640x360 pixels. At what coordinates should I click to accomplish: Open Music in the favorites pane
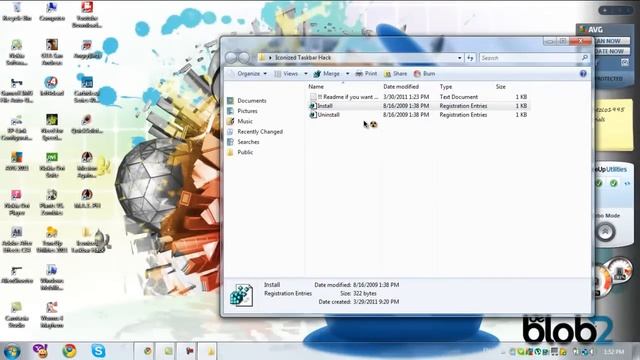tap(240, 121)
